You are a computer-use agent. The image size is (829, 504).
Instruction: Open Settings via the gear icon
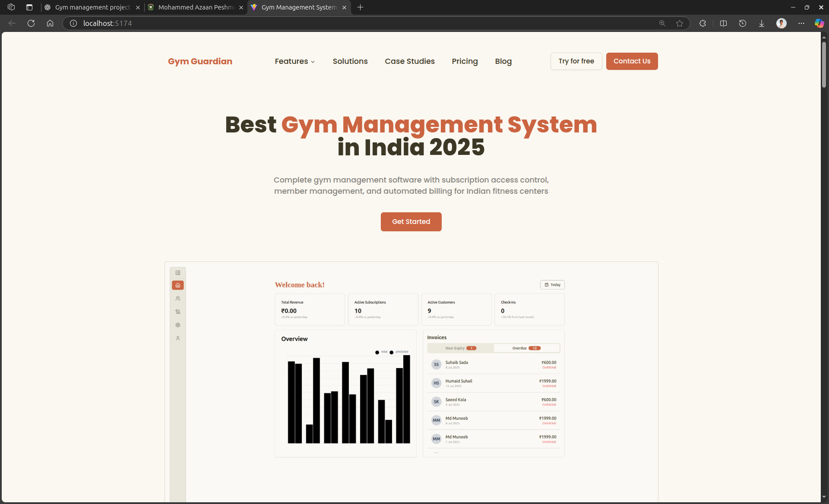click(x=178, y=325)
